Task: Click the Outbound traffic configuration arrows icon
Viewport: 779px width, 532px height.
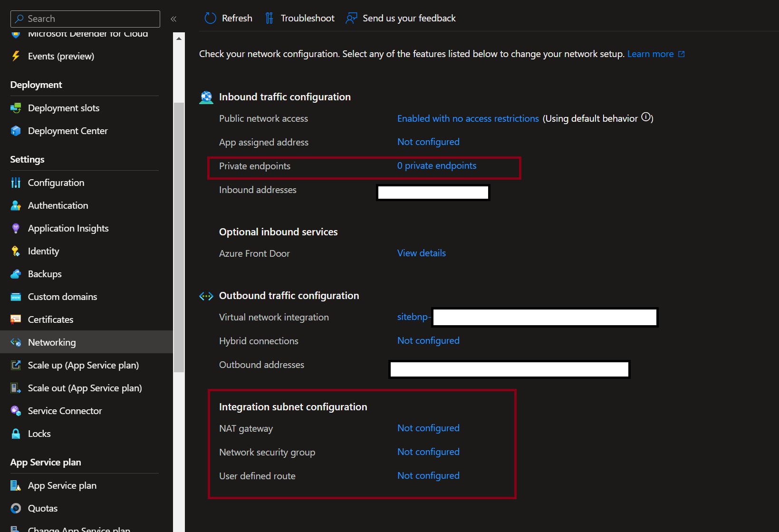Action: (206, 296)
